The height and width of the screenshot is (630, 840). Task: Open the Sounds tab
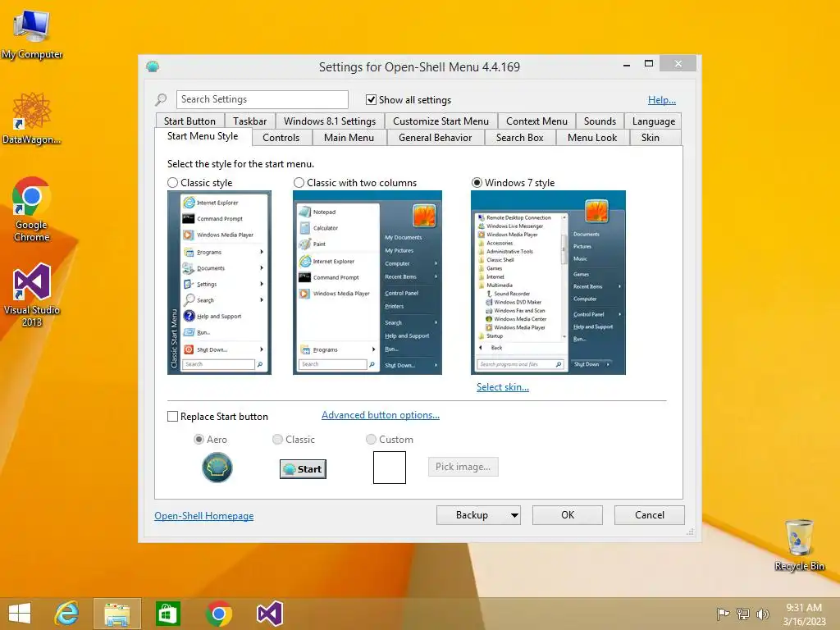[600, 121]
